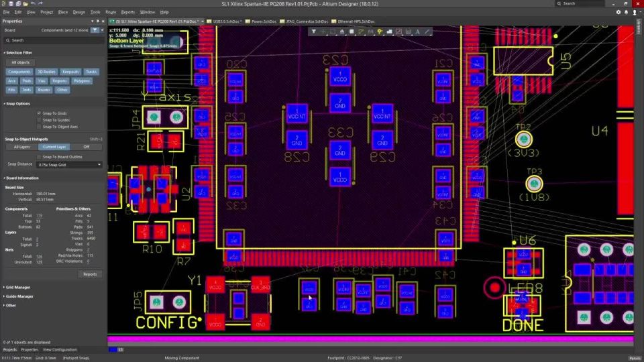
Task: Click the Panels button at bottom right
Action: [635, 358]
